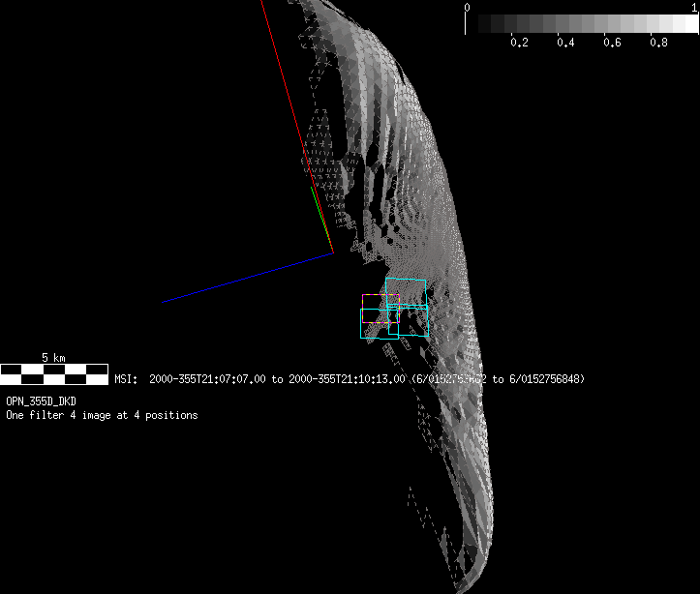This screenshot has width=700, height=594.
Task: Click the 0.6 tick label on the color bar
Action: click(x=612, y=43)
